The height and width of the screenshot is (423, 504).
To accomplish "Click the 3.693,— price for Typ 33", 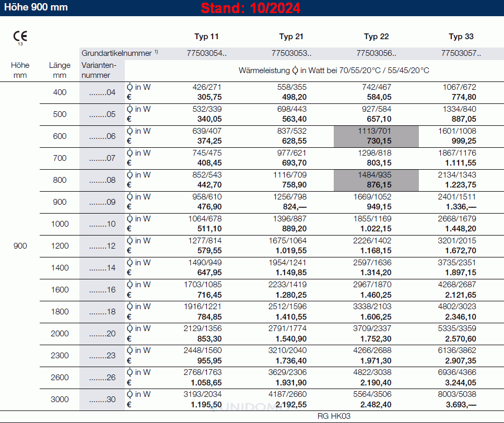I will tap(459, 405).
